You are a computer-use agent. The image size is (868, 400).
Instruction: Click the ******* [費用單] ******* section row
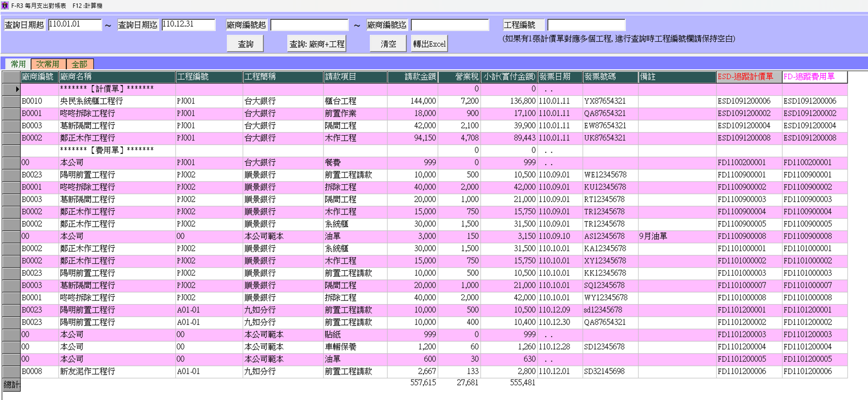tap(434, 150)
